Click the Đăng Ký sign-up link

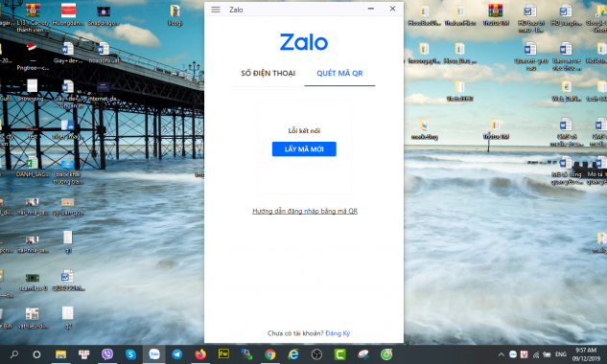338,333
